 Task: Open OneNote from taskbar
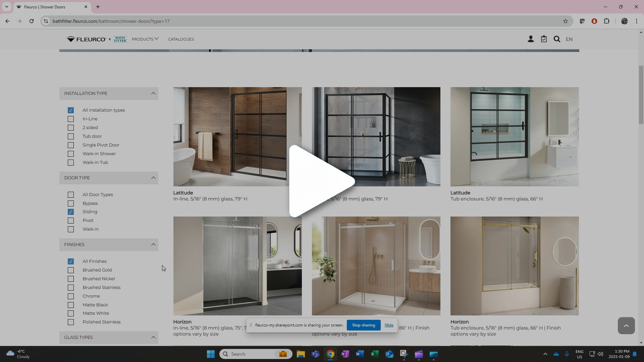pyautogui.click(x=345, y=354)
